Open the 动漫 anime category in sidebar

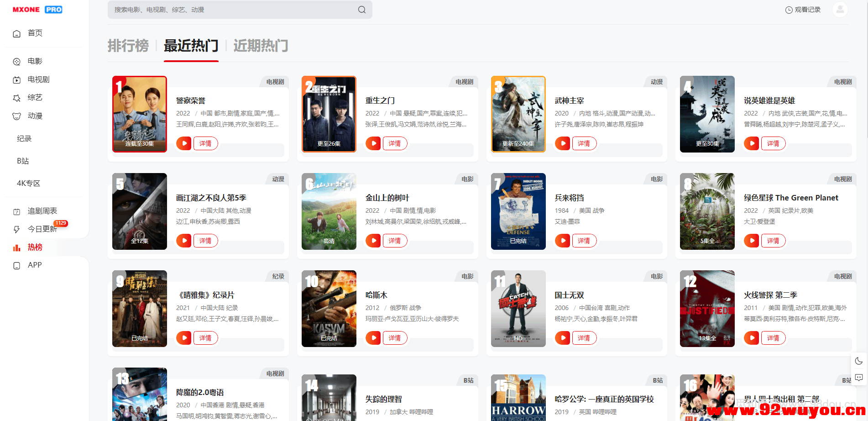pyautogui.click(x=34, y=116)
